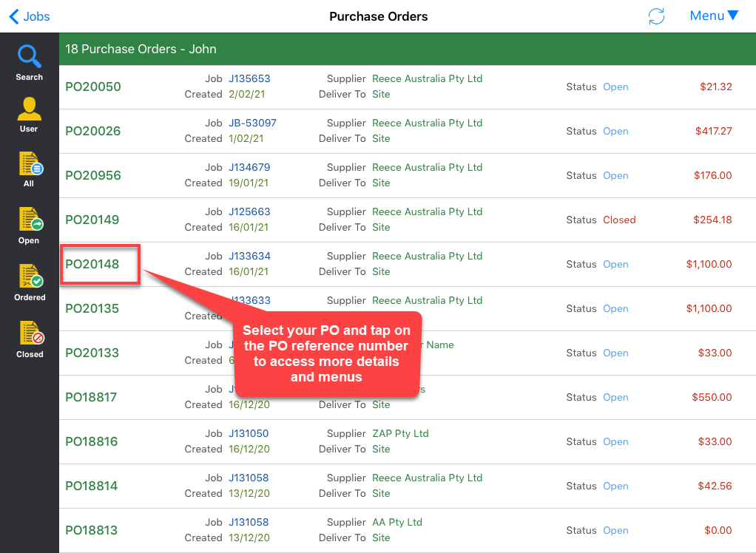The height and width of the screenshot is (553, 756).
Task: Select the User filter icon
Action: tap(29, 114)
